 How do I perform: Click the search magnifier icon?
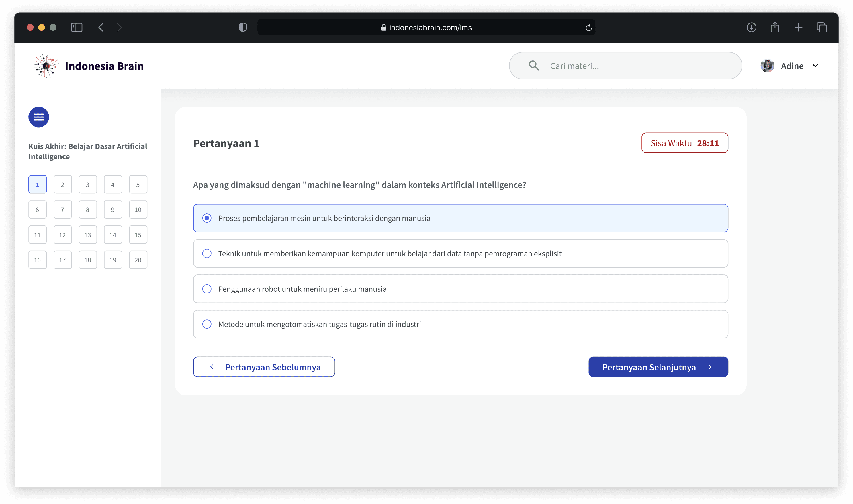pyautogui.click(x=534, y=66)
